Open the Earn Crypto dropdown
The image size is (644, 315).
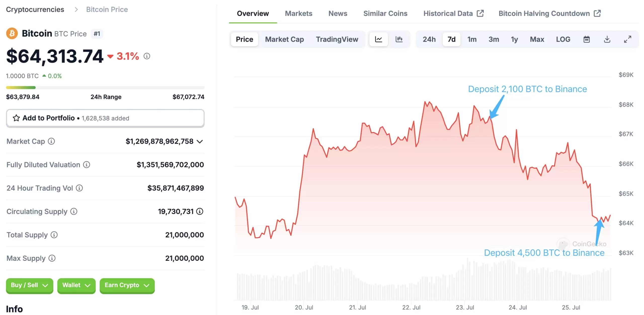tap(127, 285)
